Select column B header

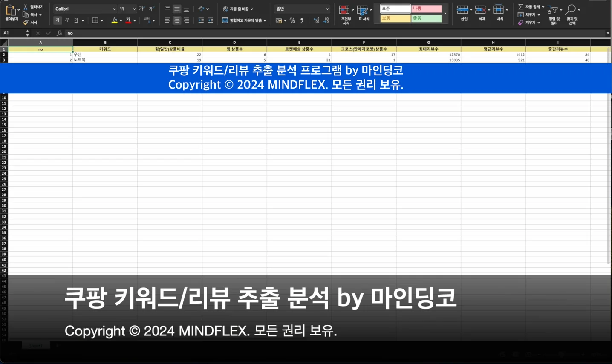coord(105,43)
